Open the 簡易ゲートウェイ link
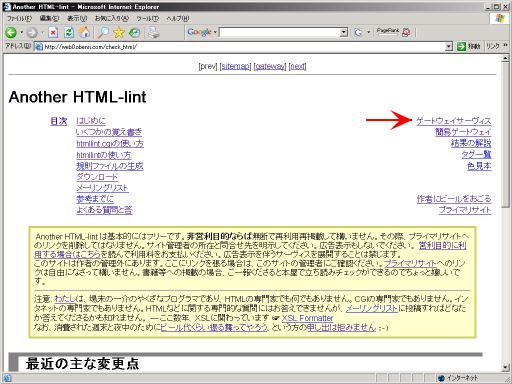This screenshot has height=384, width=512. click(x=463, y=132)
